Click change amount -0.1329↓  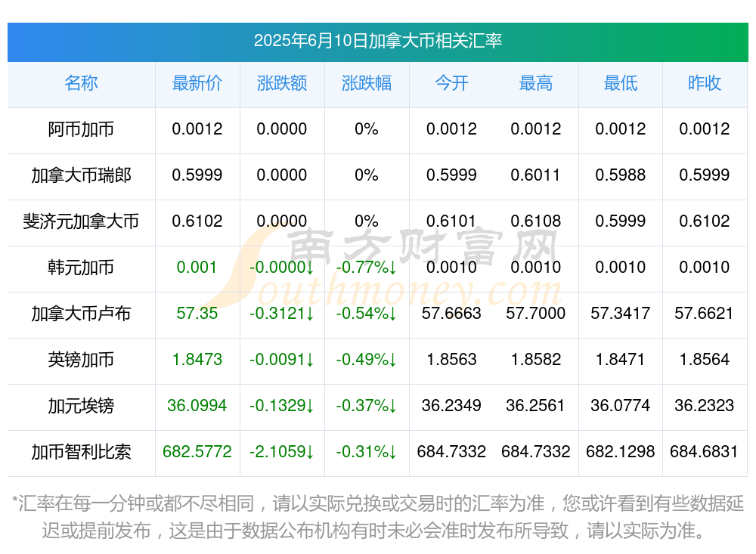click(x=282, y=406)
